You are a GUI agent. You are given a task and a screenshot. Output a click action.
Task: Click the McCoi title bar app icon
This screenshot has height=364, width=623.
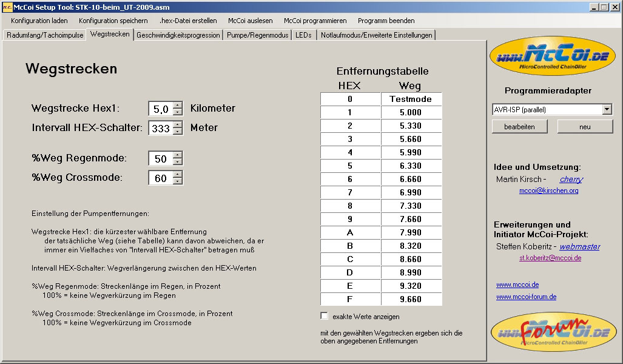click(x=7, y=7)
